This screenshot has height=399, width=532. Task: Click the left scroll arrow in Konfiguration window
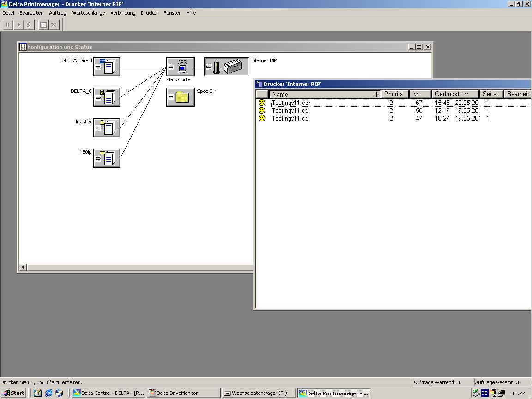[23, 267]
